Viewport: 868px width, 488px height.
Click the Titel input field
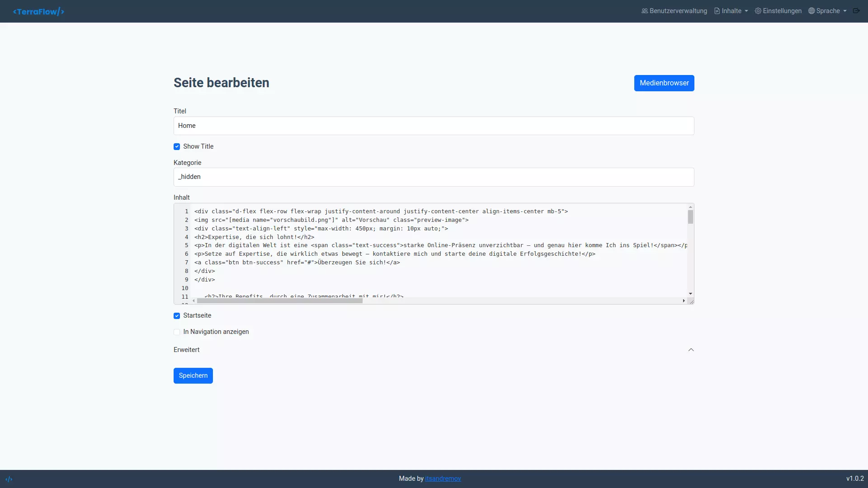434,126
